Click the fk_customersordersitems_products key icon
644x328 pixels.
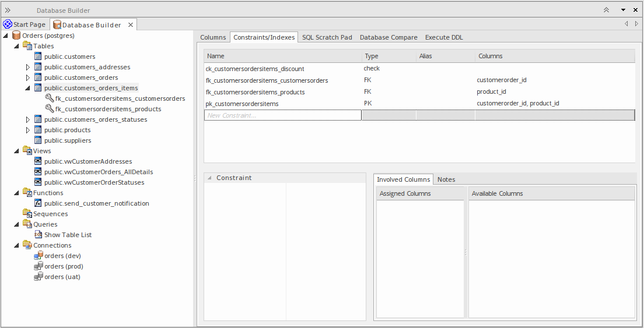(x=50, y=109)
